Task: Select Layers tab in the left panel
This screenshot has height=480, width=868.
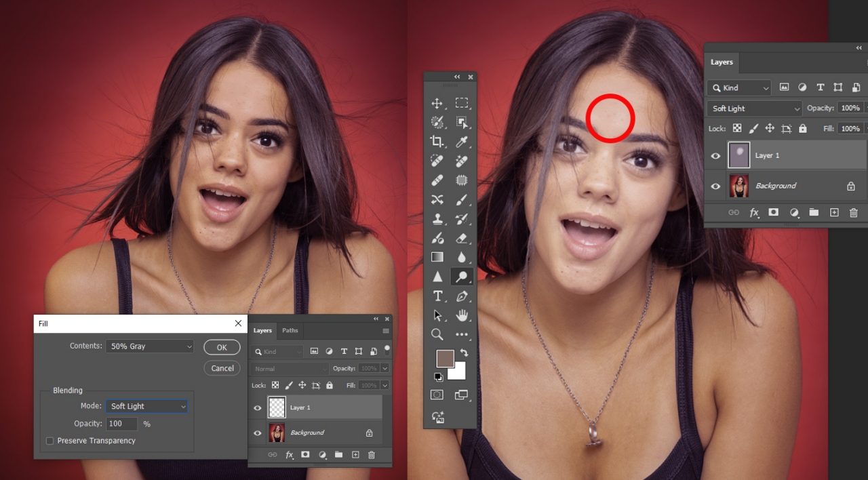Action: [x=262, y=331]
